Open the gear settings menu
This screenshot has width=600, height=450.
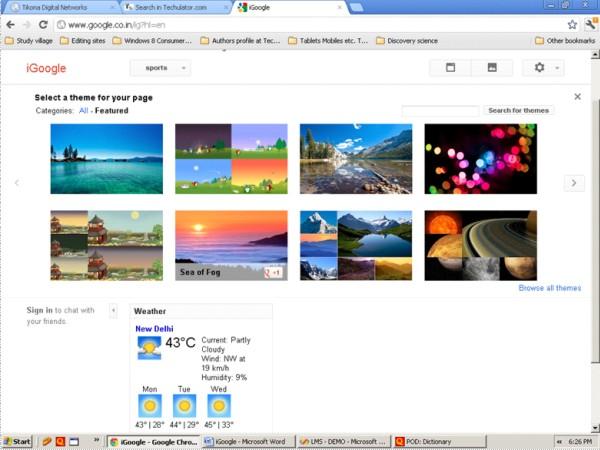(x=543, y=68)
